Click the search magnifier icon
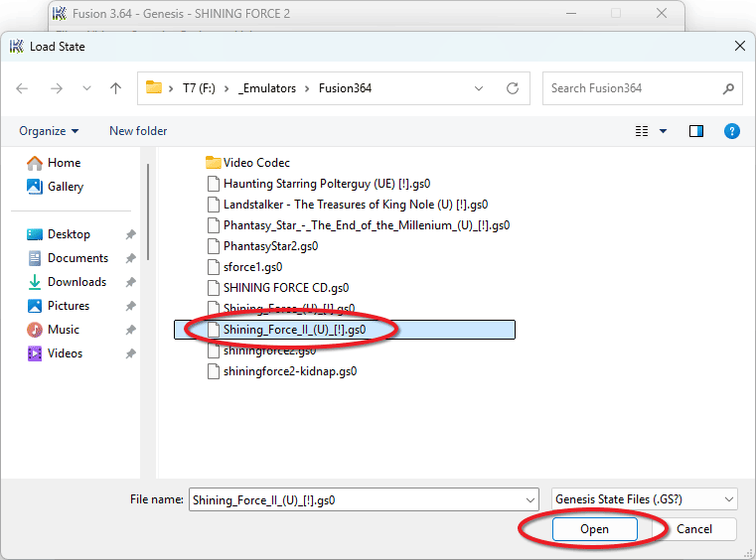Image resolution: width=756 pixels, height=560 pixels. point(728,88)
